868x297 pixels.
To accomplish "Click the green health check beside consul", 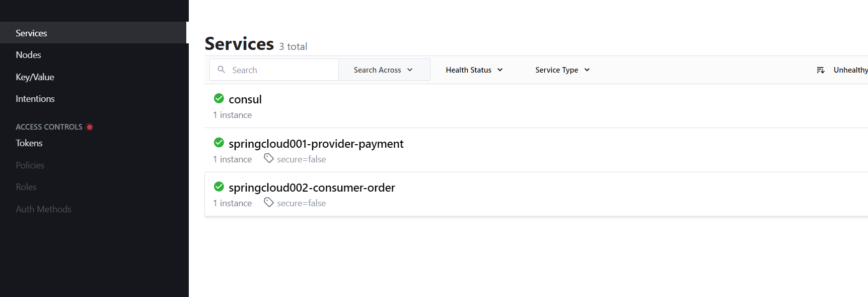I will coord(219,98).
